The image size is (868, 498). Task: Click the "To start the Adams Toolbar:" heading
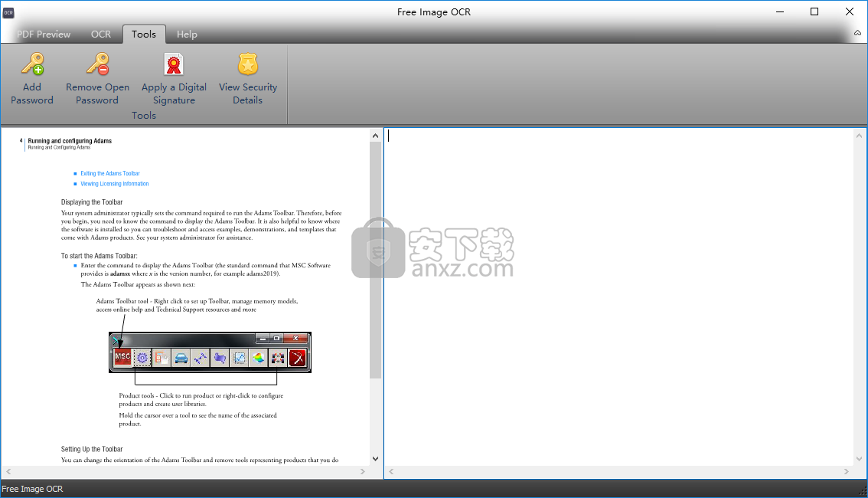tap(99, 256)
